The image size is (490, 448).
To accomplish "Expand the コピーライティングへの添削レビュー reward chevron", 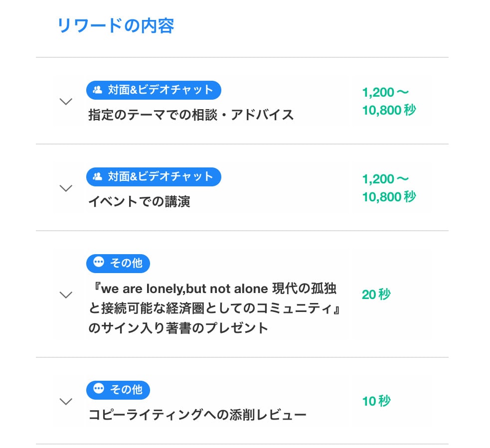I will pyautogui.click(x=66, y=401).
